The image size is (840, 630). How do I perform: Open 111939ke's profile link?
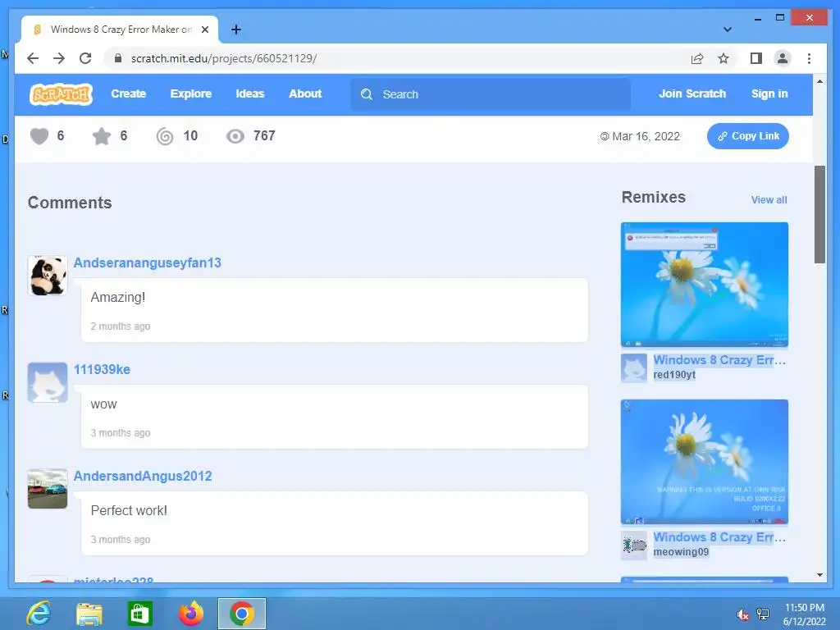point(102,369)
